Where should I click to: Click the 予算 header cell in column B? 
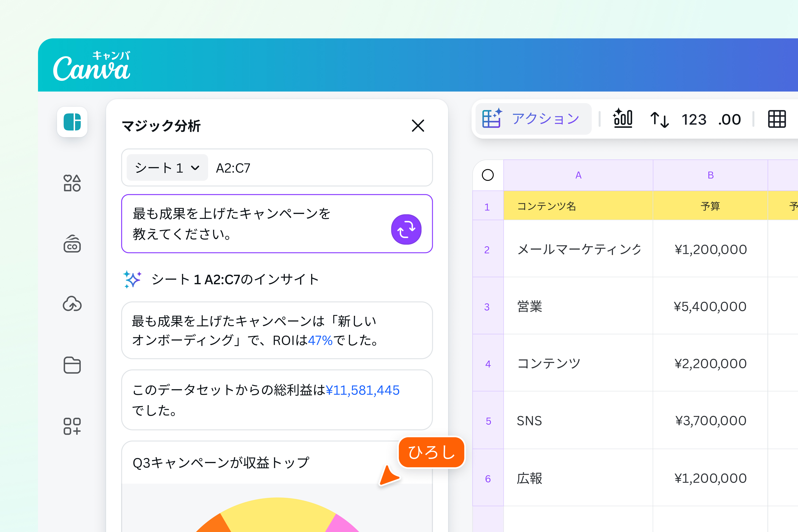pyautogui.click(x=710, y=206)
